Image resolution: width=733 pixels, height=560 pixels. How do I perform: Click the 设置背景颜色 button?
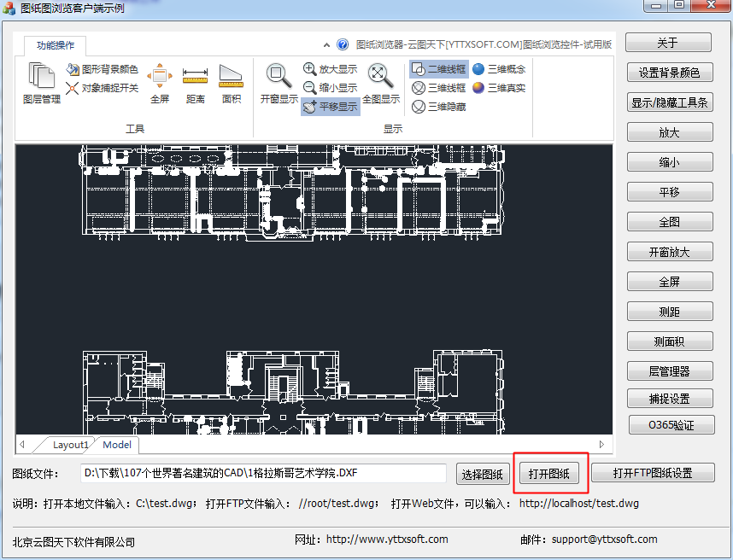670,73
